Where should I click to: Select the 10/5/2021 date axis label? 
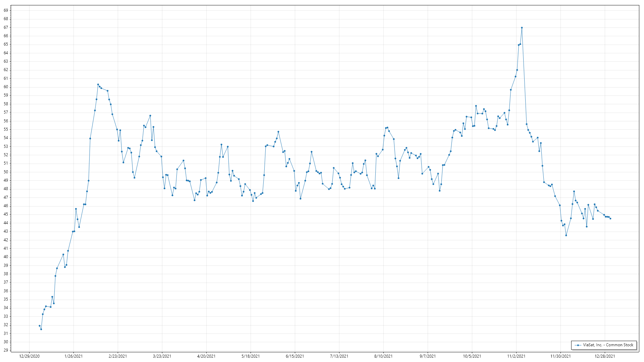(x=472, y=356)
